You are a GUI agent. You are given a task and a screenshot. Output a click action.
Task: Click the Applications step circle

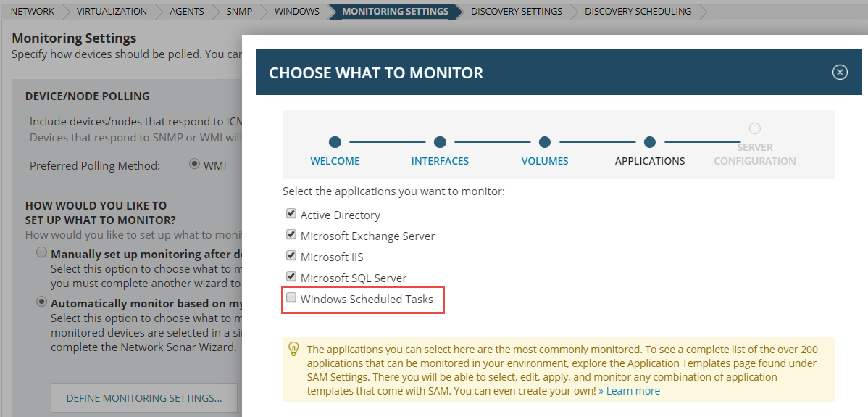[650, 142]
